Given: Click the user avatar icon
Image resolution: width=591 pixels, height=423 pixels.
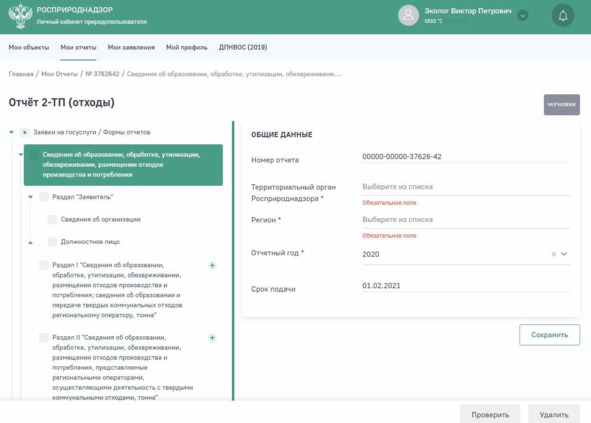Looking at the screenshot, I should [x=409, y=15].
